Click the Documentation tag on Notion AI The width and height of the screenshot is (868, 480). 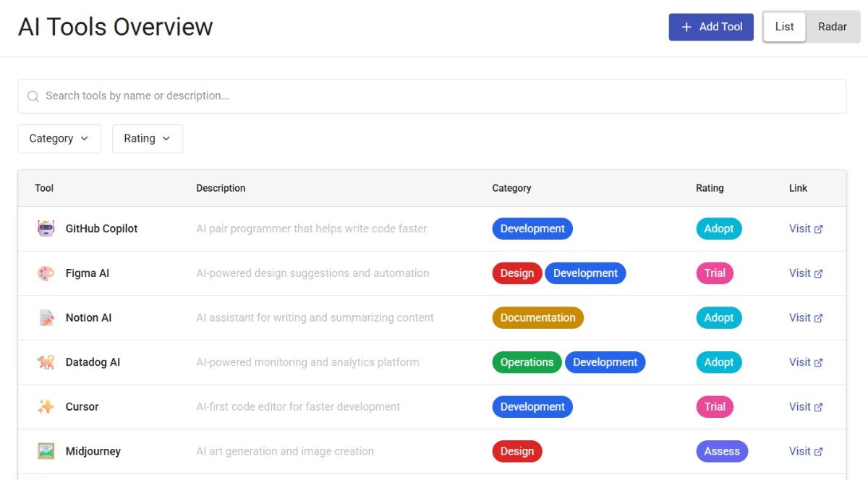click(x=537, y=318)
